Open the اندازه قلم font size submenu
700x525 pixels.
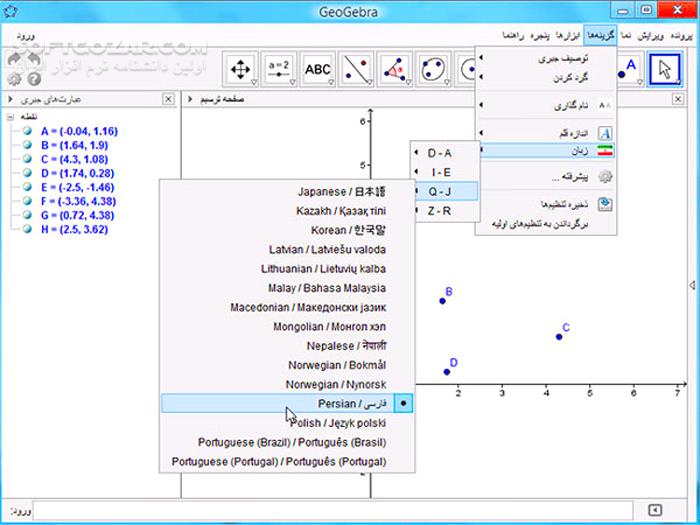[546, 133]
